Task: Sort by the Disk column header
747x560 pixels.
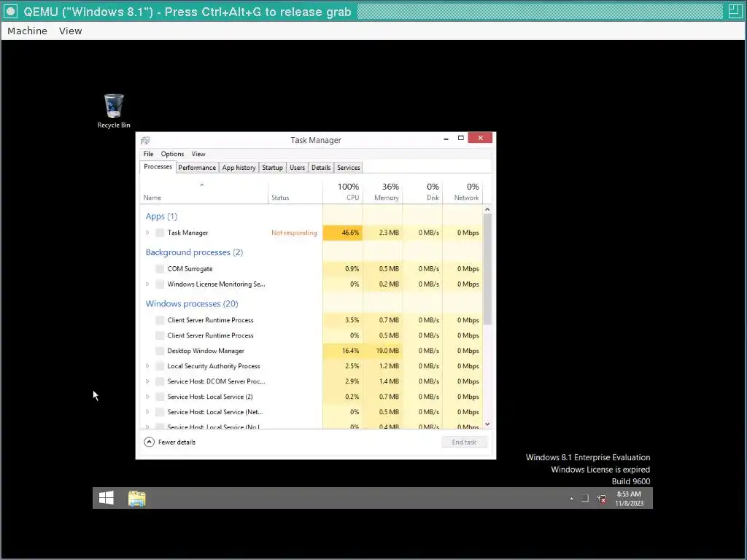Action: (x=422, y=192)
